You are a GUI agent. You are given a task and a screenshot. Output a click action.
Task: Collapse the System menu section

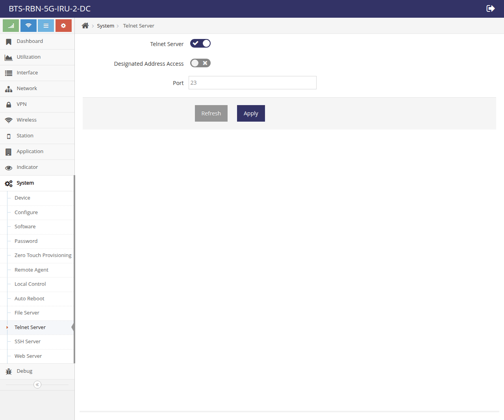[x=37, y=183]
